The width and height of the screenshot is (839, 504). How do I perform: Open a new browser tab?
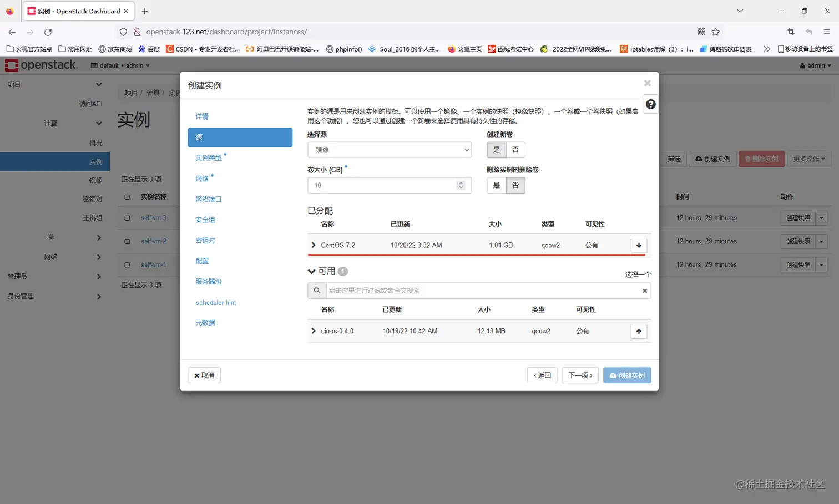[x=145, y=11]
